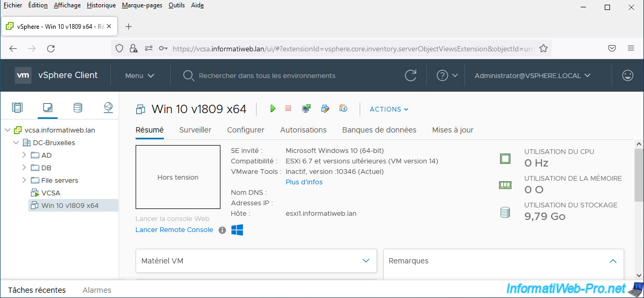Collapse the Remarques panel
644x298 pixels.
coord(613,261)
